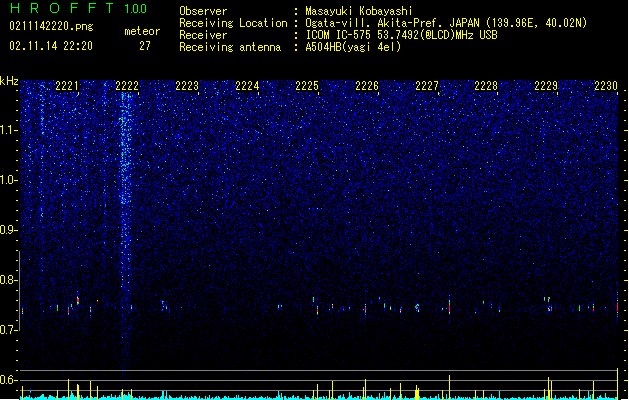Click the Receiving Location field label
Screen dimensions: 629x400
[x=233, y=23]
